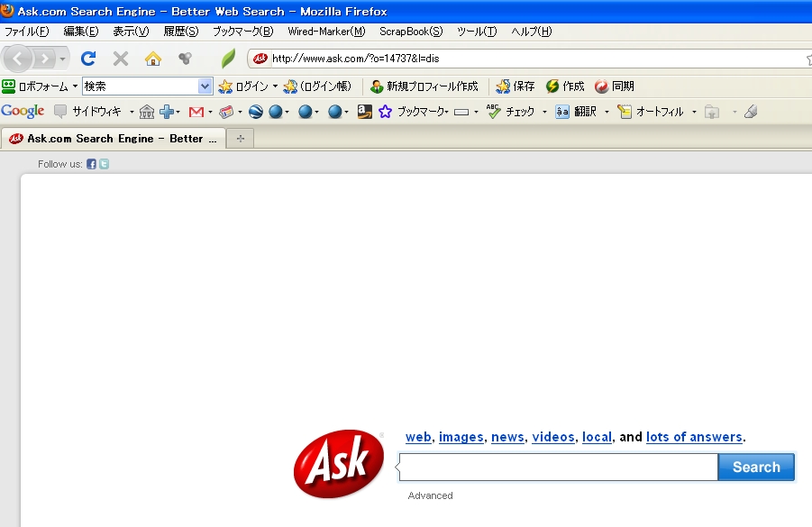Screen dimensions: 812x527
Task: Open the back/forward history dropdown arrow
Action: 62,59
